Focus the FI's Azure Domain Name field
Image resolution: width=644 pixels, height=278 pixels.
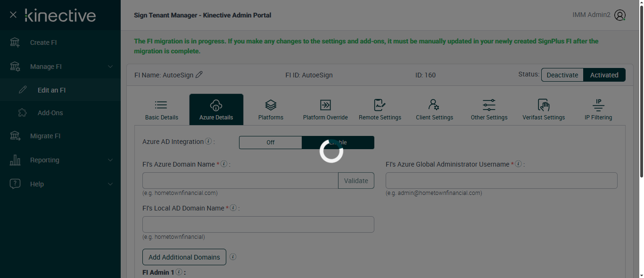click(x=240, y=181)
